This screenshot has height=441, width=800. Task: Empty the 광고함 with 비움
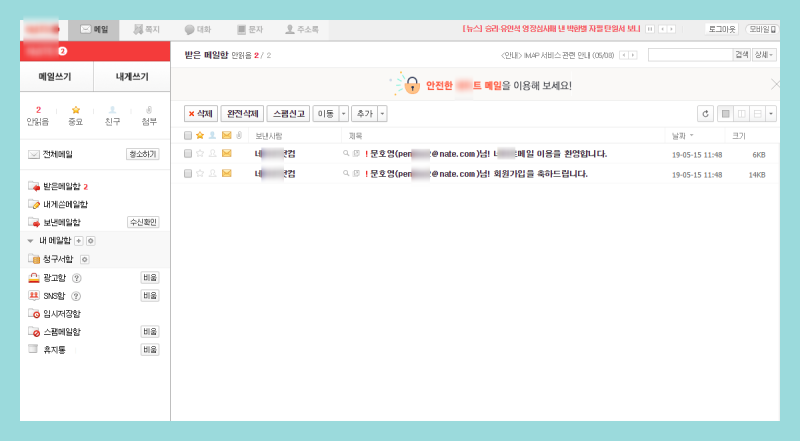point(150,278)
